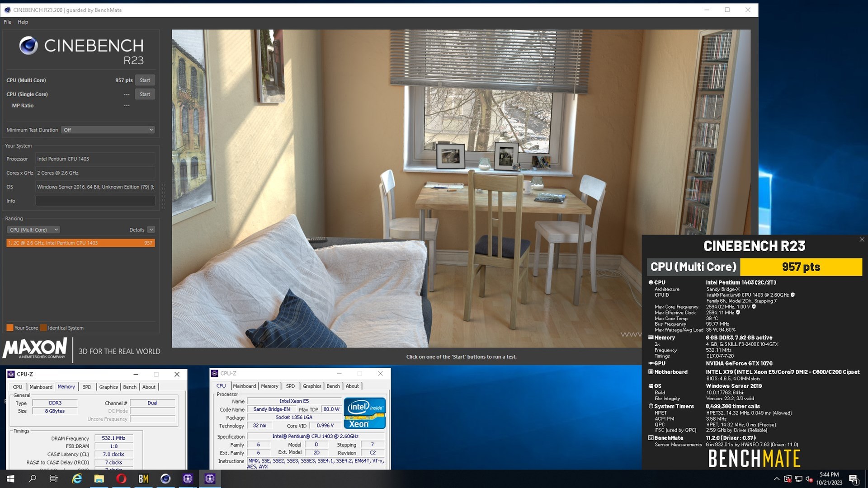Click the Identical System legend swatch
Image resolution: width=868 pixels, height=488 pixels.
click(43, 328)
